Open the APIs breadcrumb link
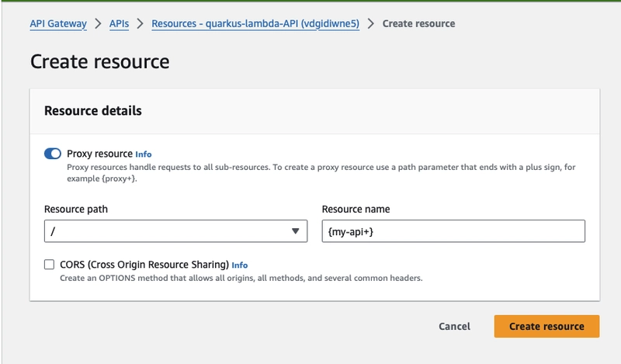The height and width of the screenshot is (364, 621). [120, 24]
